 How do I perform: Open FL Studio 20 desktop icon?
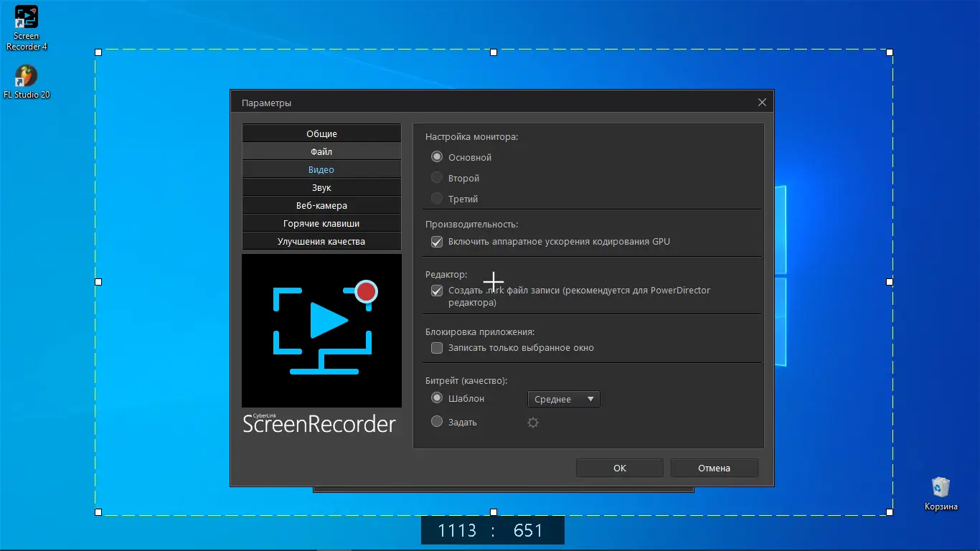(x=26, y=75)
